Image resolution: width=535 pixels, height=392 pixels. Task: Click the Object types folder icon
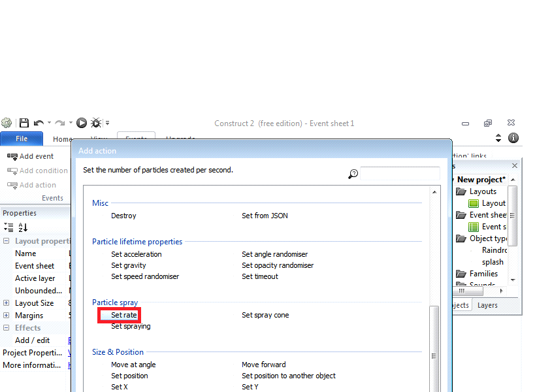[461, 238]
